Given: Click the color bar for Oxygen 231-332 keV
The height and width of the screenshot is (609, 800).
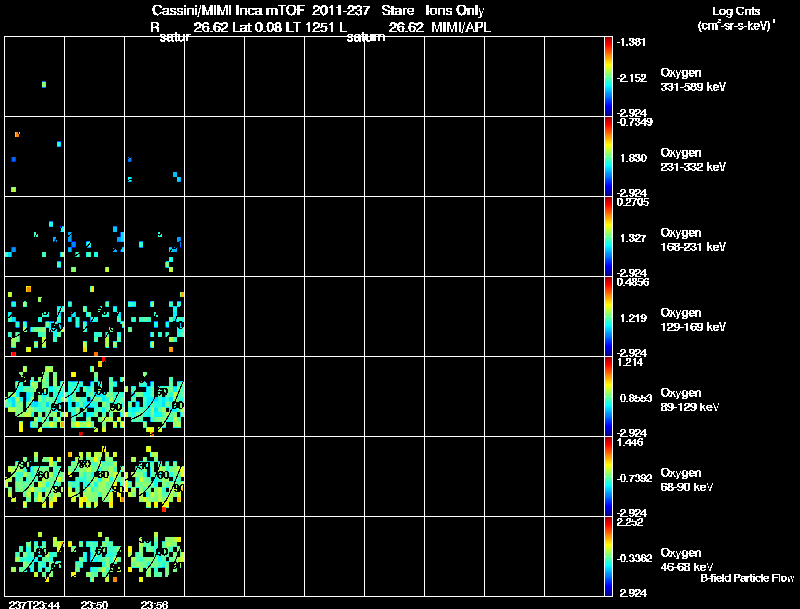Looking at the screenshot, I should 608,157.
